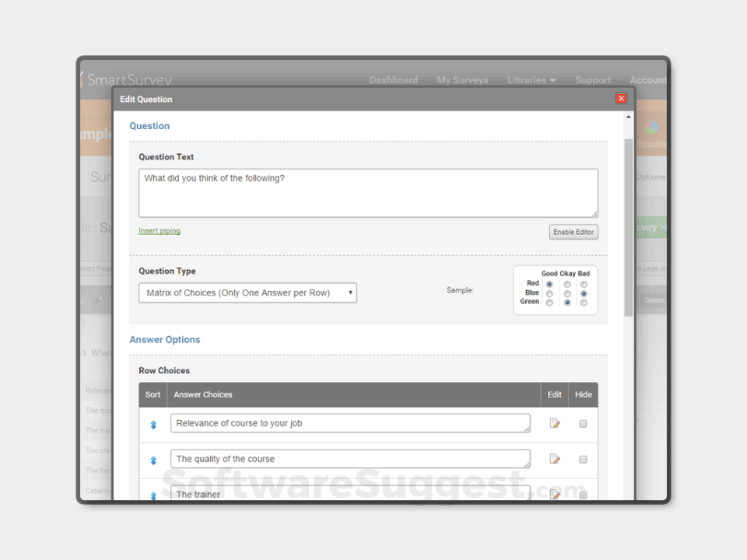Click sort handle beside "Relevance of course" row
Viewport: 747px width, 560px height.
tap(153, 423)
